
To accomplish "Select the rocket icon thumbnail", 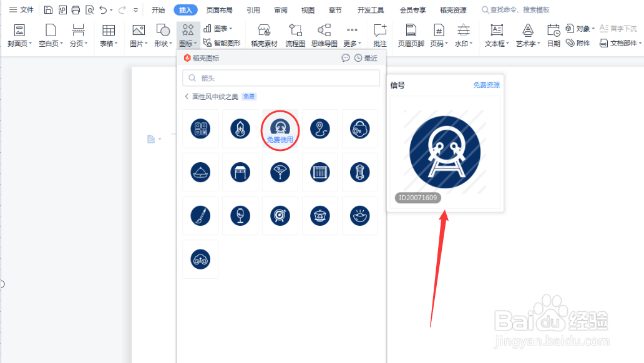I will (x=240, y=128).
